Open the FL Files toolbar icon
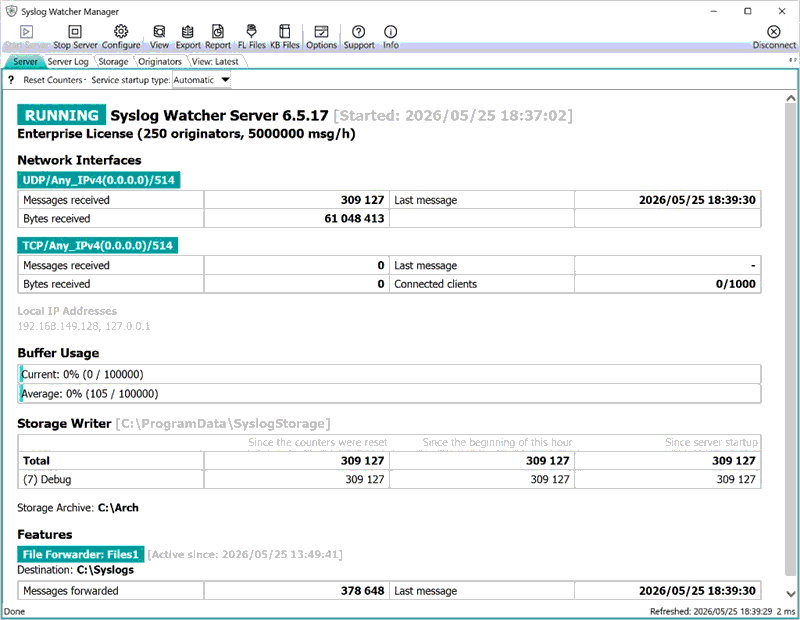The height and width of the screenshot is (620, 800). pos(252,32)
